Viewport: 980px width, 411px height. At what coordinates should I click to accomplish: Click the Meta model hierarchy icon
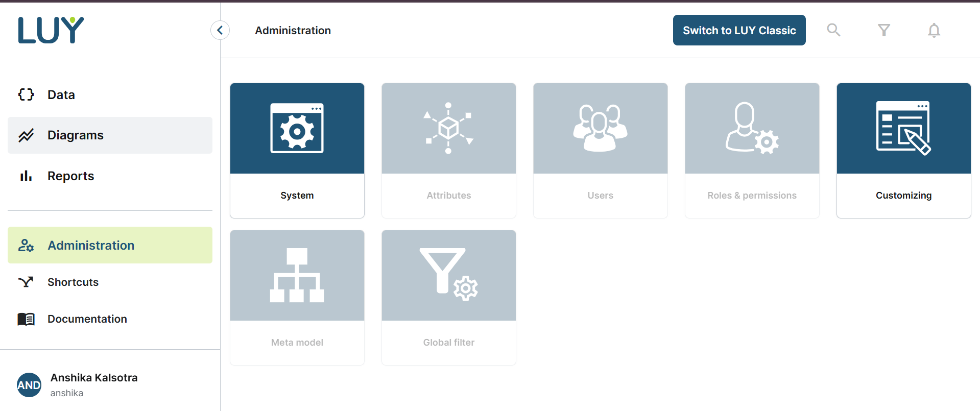tap(297, 276)
